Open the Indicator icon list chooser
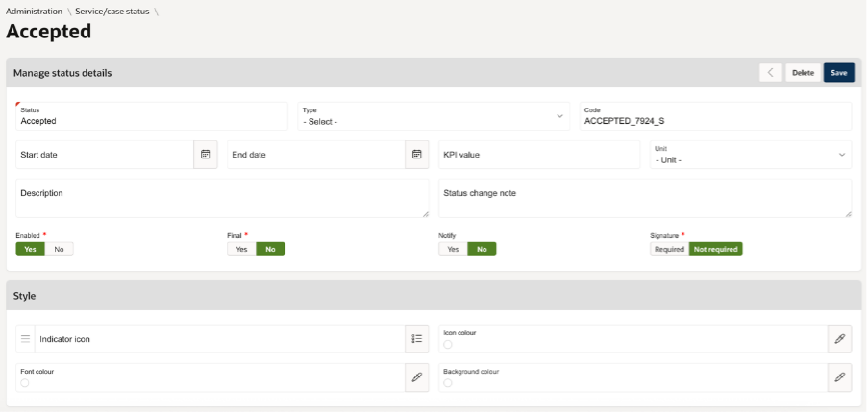This screenshot has height=412, width=868. 416,339
